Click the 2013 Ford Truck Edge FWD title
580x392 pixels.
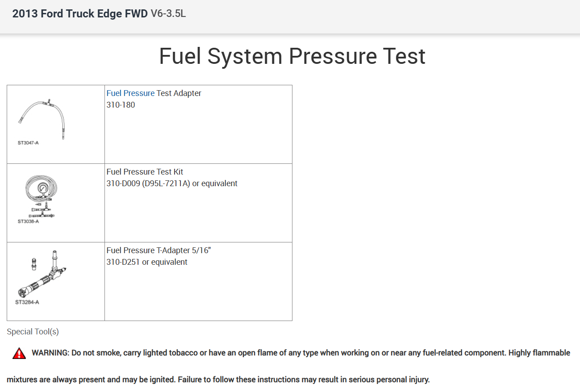[80, 14]
